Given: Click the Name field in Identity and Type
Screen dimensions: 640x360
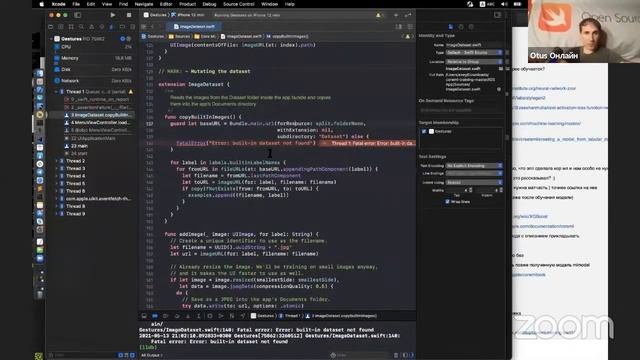Looking at the screenshot, I should [x=474, y=45].
